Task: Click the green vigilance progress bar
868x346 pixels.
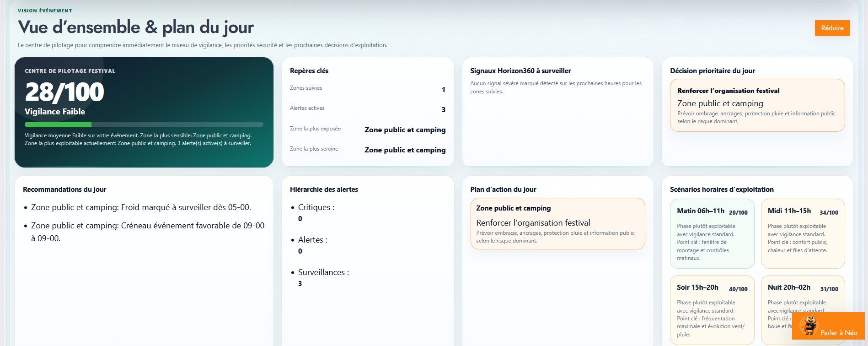Action: click(144, 124)
